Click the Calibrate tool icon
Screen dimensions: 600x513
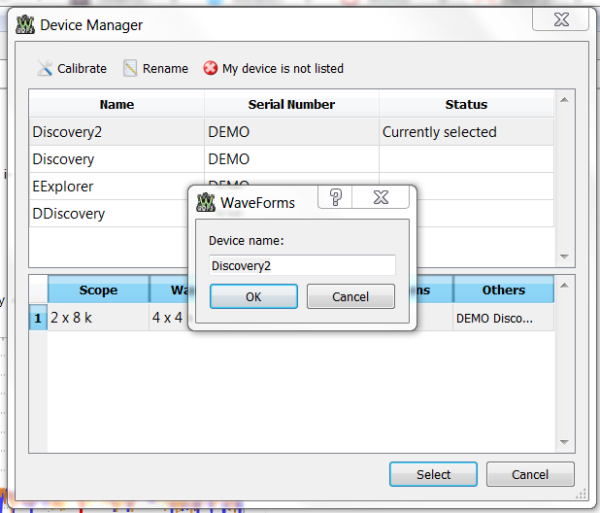pos(45,68)
